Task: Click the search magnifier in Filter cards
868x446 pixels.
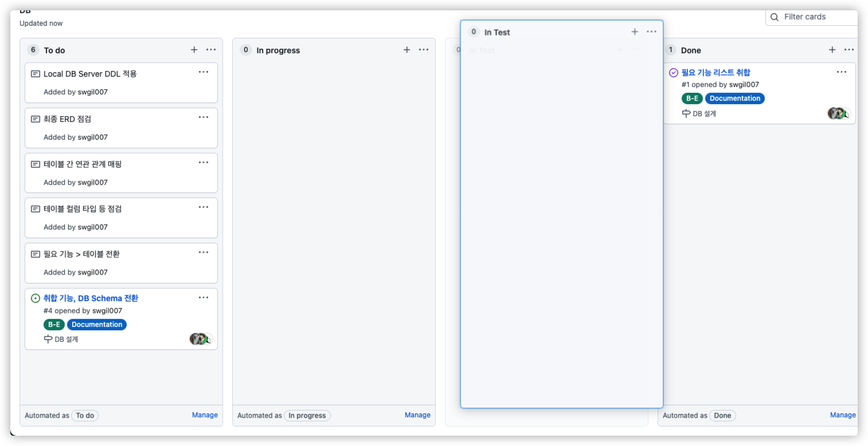Action: (775, 17)
